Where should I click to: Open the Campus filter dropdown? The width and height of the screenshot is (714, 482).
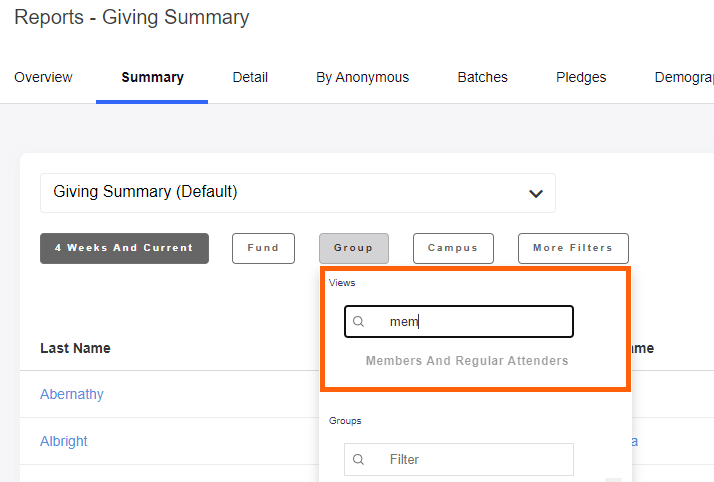(453, 248)
